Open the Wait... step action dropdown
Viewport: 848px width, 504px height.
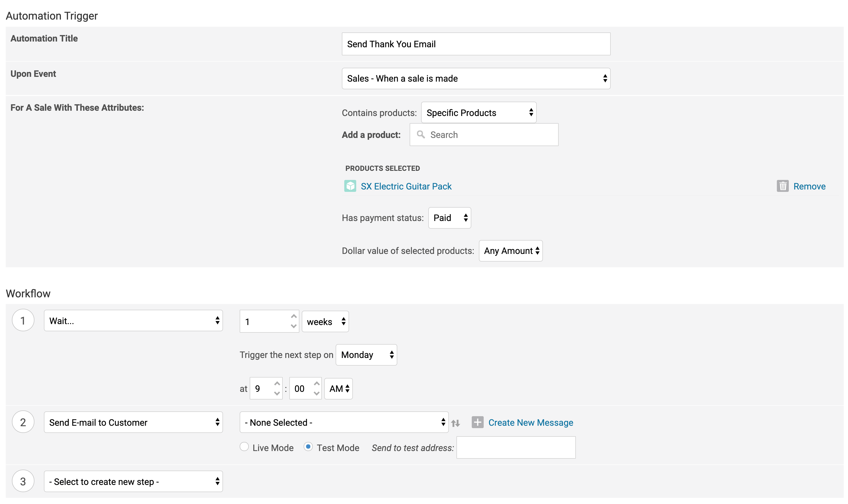[x=133, y=320]
